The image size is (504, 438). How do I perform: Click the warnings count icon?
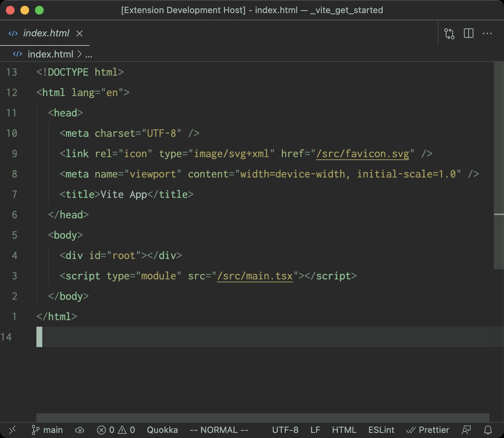coord(126,430)
